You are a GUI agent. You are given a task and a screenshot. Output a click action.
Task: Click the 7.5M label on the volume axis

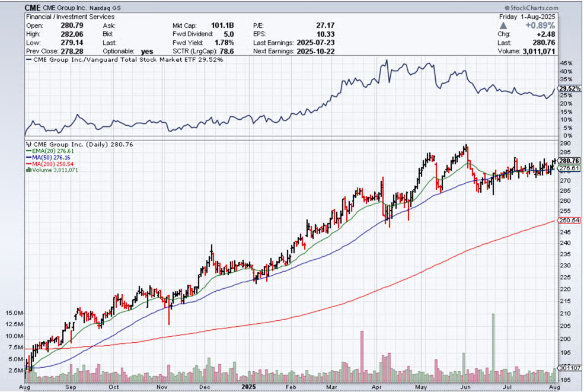pos(15,348)
